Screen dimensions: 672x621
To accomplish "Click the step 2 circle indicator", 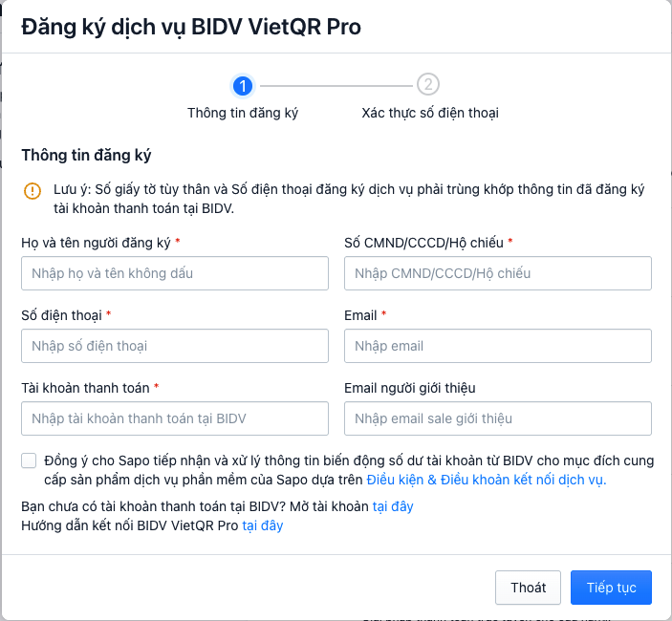I will point(427,84).
